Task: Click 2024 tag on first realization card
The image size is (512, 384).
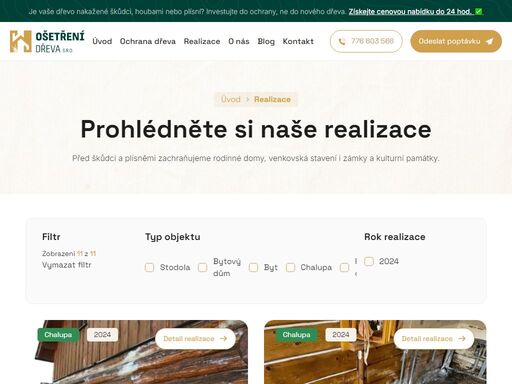Action: point(102,335)
